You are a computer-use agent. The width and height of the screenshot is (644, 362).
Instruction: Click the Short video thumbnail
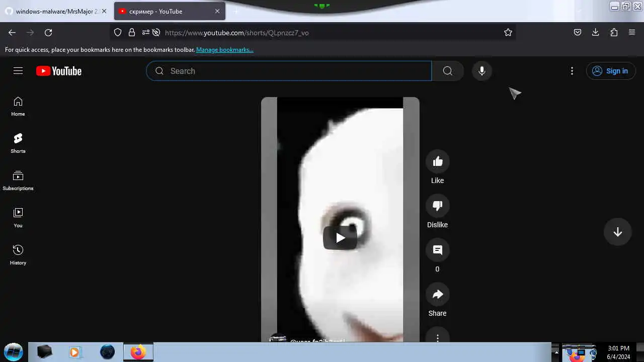click(x=340, y=220)
